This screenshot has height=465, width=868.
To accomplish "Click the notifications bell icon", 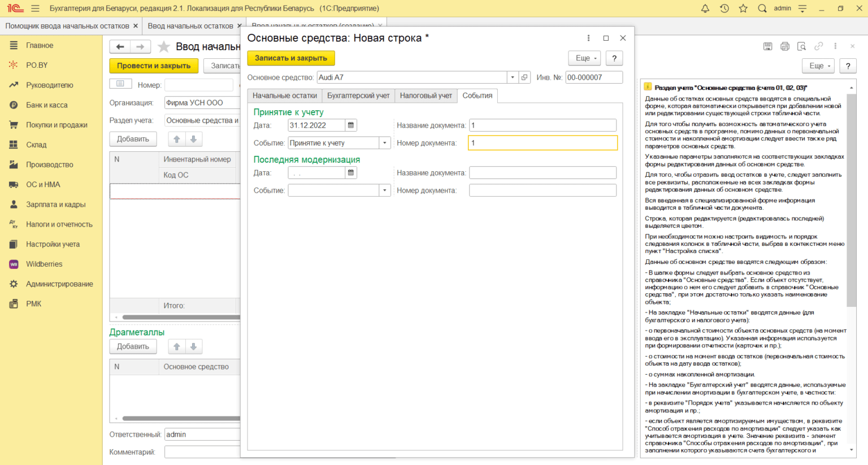I will point(705,8).
